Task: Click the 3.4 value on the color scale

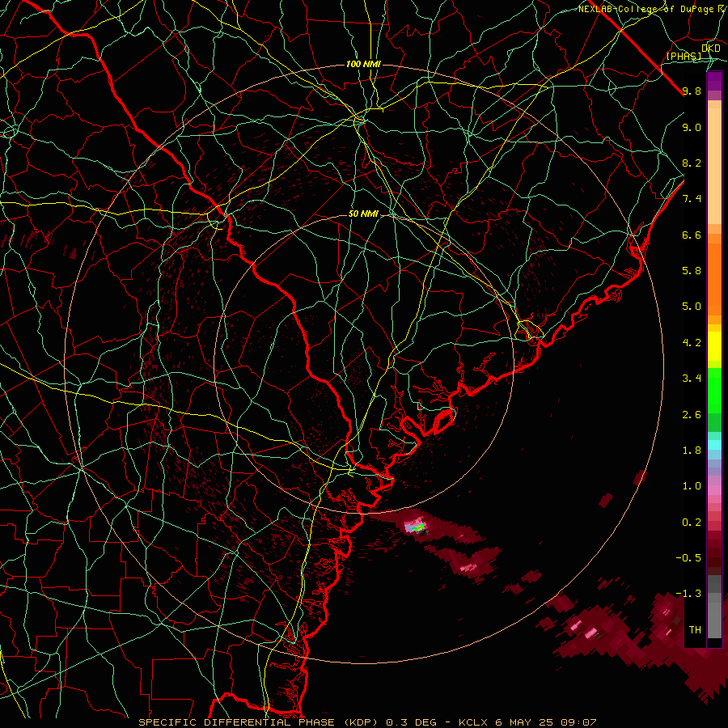Action: tap(692, 379)
